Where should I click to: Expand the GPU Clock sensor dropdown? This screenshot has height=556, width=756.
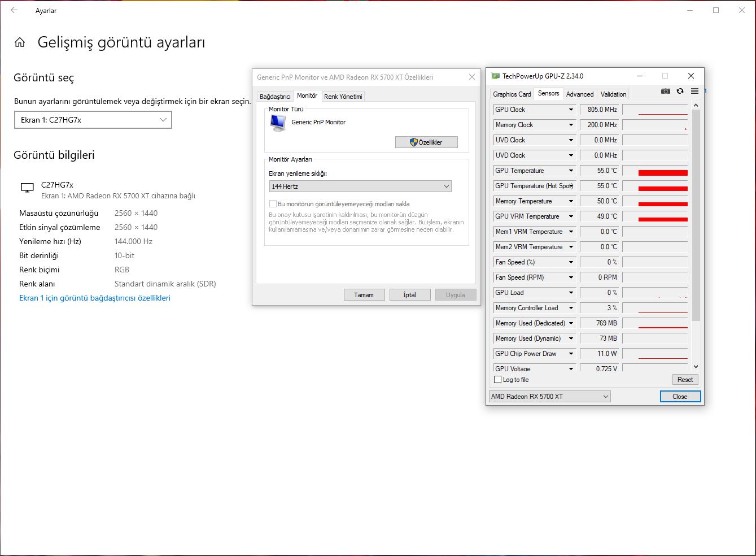[571, 110]
